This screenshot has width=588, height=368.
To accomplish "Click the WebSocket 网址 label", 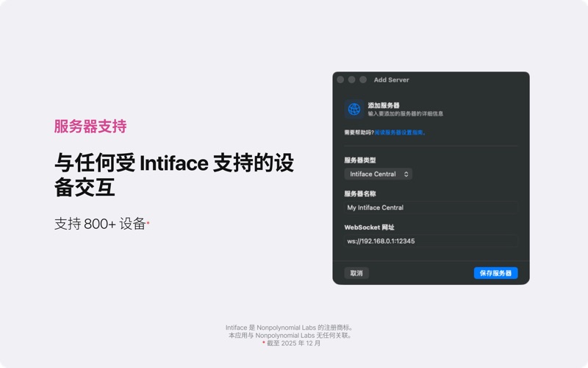I will 369,227.
